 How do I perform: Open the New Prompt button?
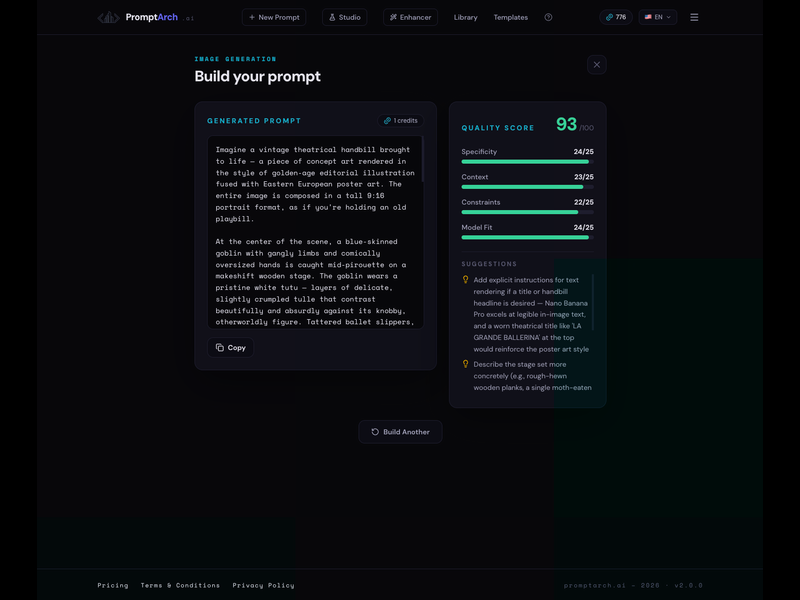click(x=274, y=17)
